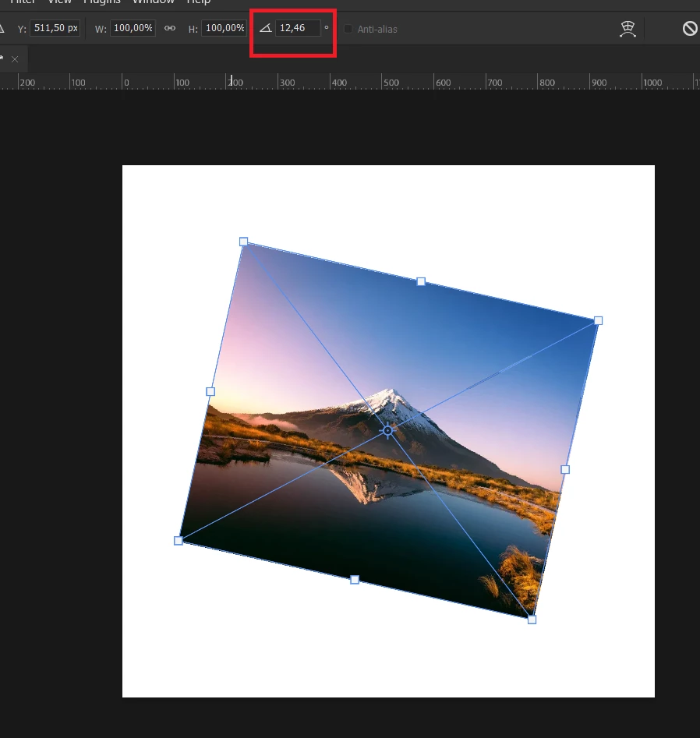Image resolution: width=700 pixels, height=738 pixels.
Task: Open the Window menu
Action: [154, 2]
